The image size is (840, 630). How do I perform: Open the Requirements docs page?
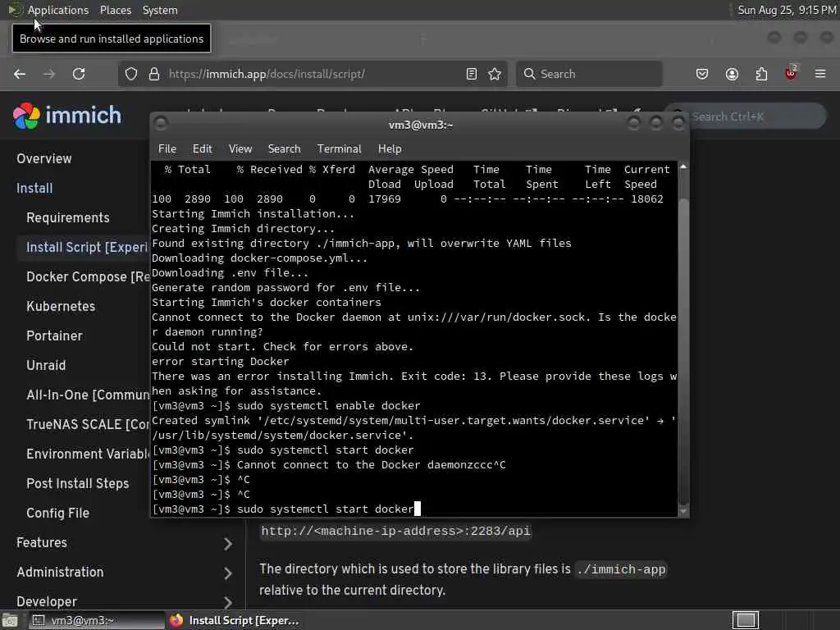click(x=68, y=217)
